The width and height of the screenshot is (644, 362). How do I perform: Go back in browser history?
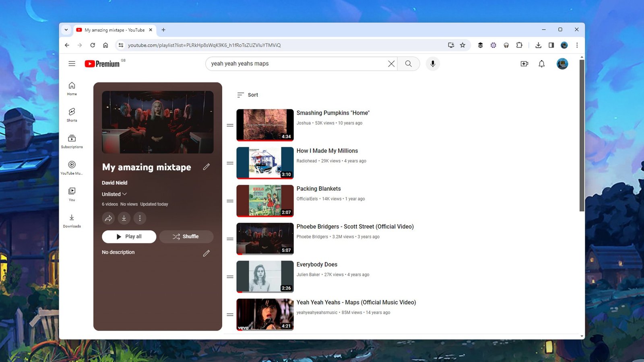[x=67, y=45]
